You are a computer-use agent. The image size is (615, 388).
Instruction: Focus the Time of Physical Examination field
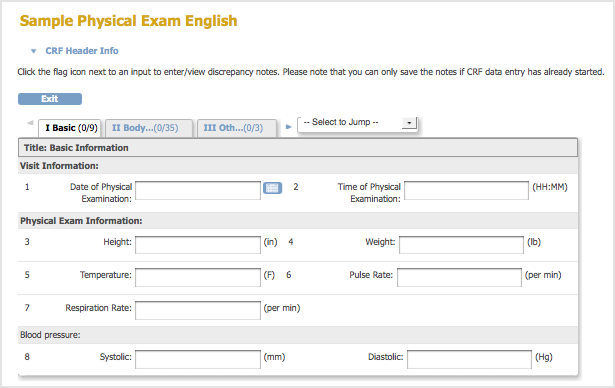point(466,190)
